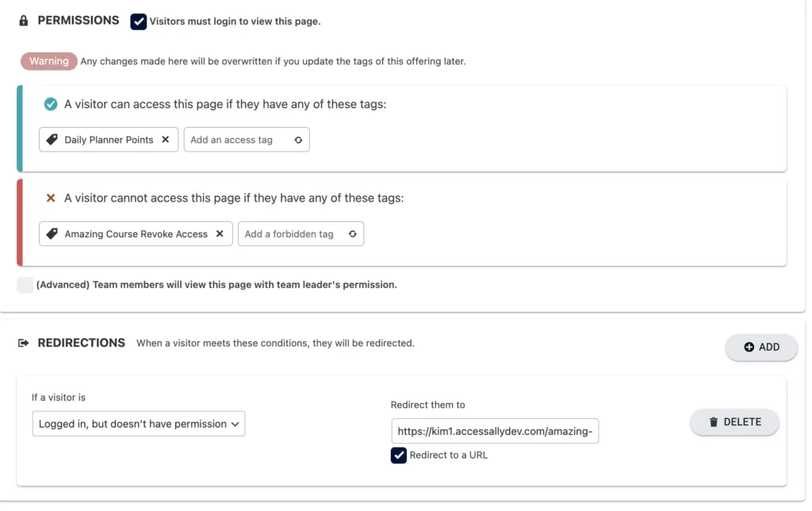Click the trash icon on the DELETE button
Screen dimensions: 812x511
[x=713, y=422]
